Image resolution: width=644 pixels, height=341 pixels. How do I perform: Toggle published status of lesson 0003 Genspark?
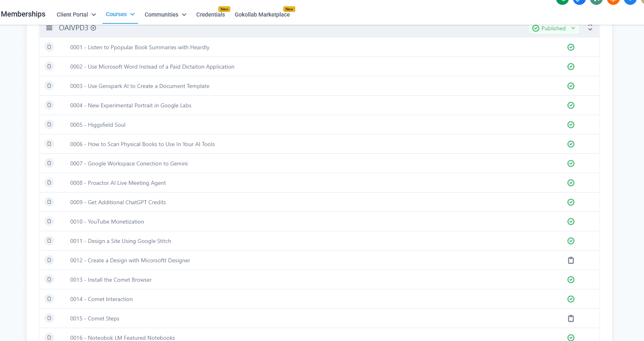pos(571,86)
